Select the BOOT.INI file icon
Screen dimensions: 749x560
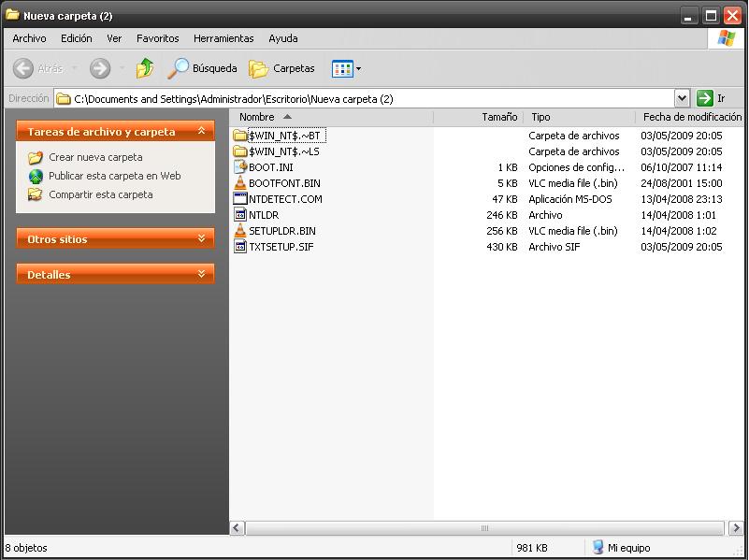(239, 167)
